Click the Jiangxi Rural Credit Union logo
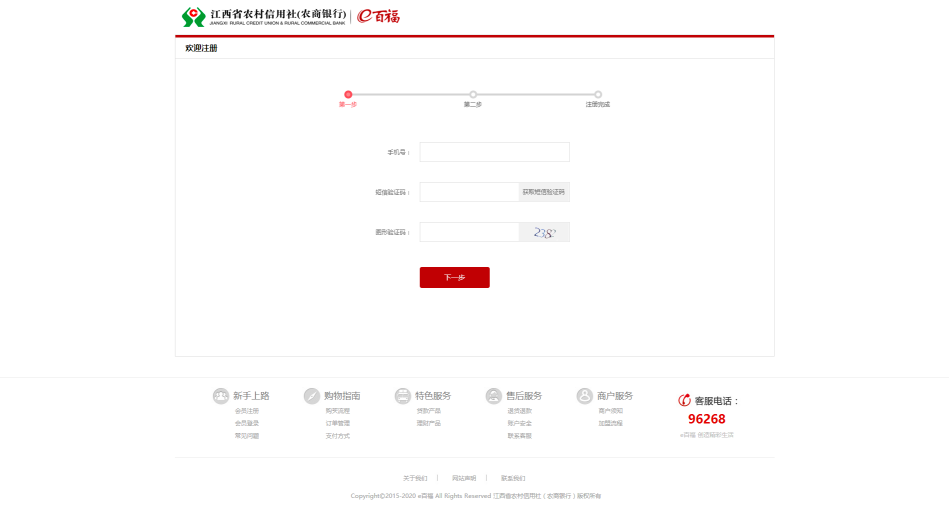The image size is (949, 508). 264,17
